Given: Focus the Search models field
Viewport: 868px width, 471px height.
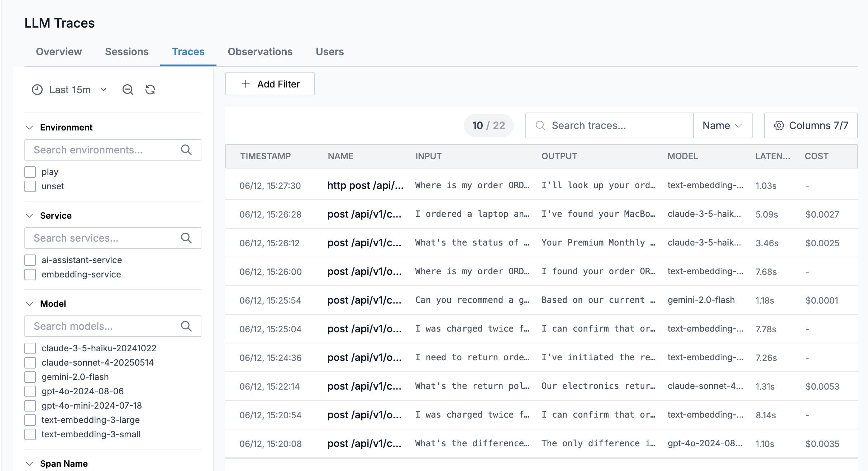Looking at the screenshot, I should click(113, 326).
